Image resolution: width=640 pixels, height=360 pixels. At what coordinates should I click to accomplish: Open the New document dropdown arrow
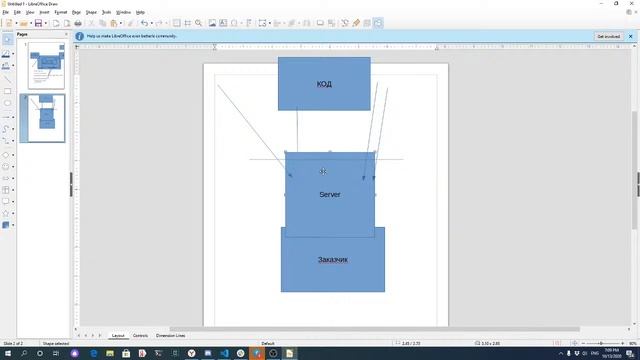click(16, 23)
